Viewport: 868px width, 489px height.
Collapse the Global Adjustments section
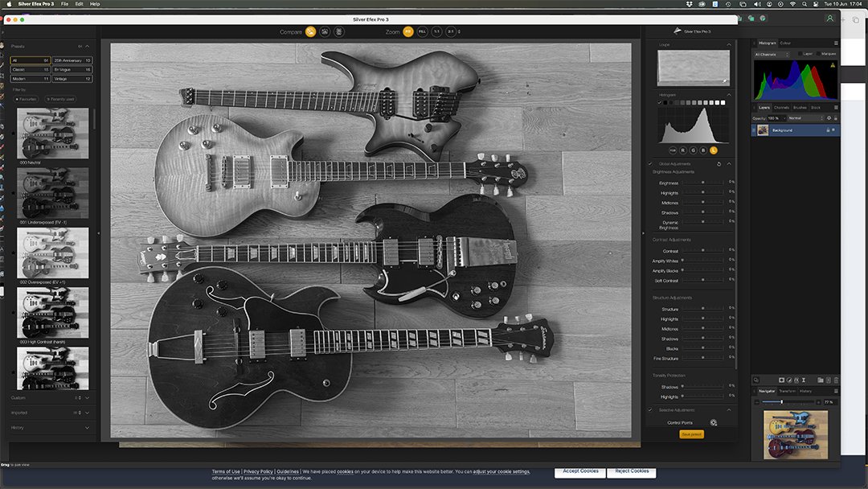pyautogui.click(x=728, y=164)
